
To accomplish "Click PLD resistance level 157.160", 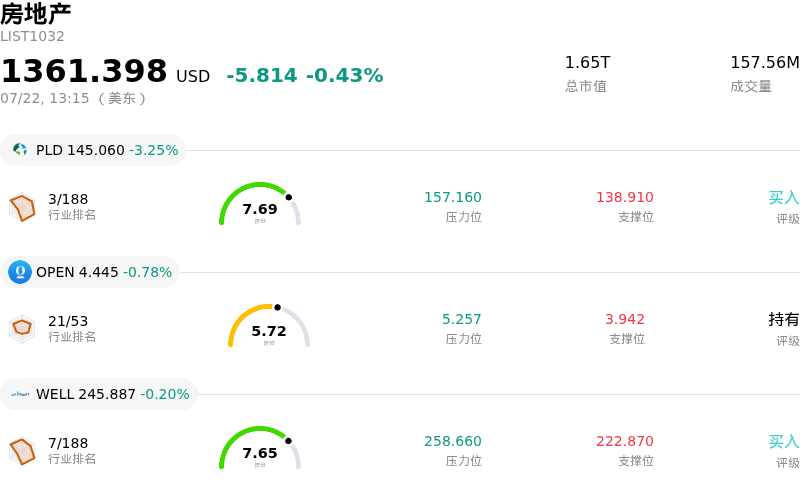I will [x=453, y=197].
